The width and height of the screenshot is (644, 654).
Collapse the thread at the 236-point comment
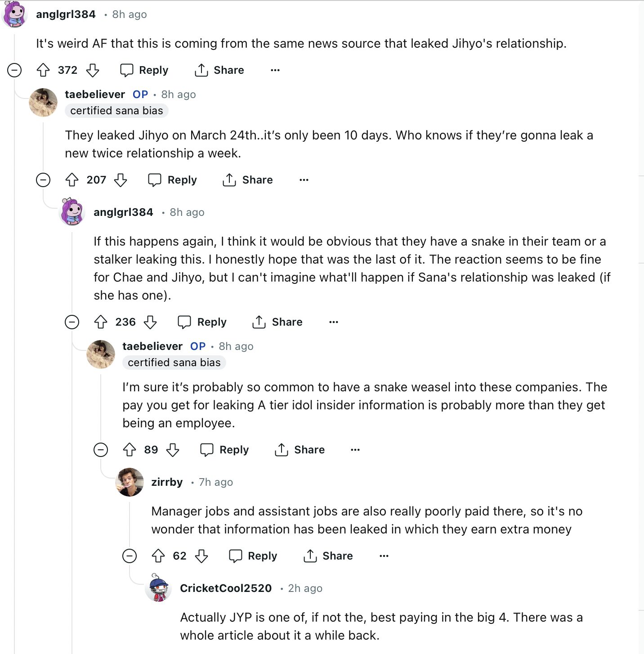coord(72,322)
